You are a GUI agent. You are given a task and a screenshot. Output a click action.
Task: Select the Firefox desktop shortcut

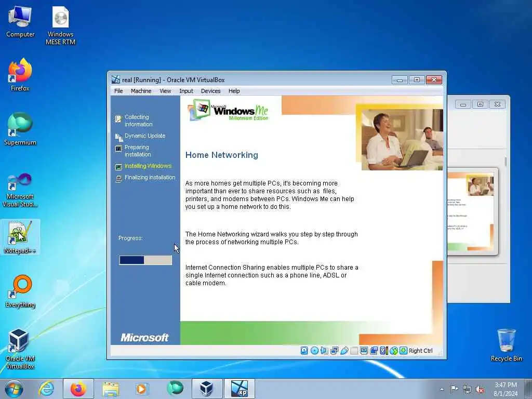click(x=20, y=75)
